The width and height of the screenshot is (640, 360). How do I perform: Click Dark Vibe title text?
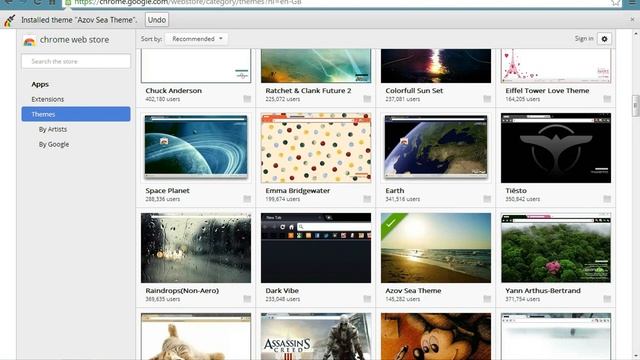tap(282, 291)
